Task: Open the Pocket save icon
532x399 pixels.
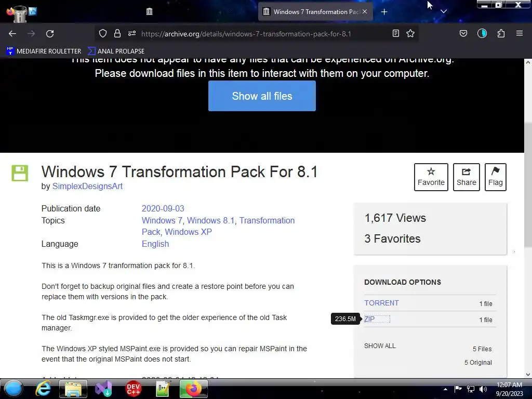Action: [463, 33]
